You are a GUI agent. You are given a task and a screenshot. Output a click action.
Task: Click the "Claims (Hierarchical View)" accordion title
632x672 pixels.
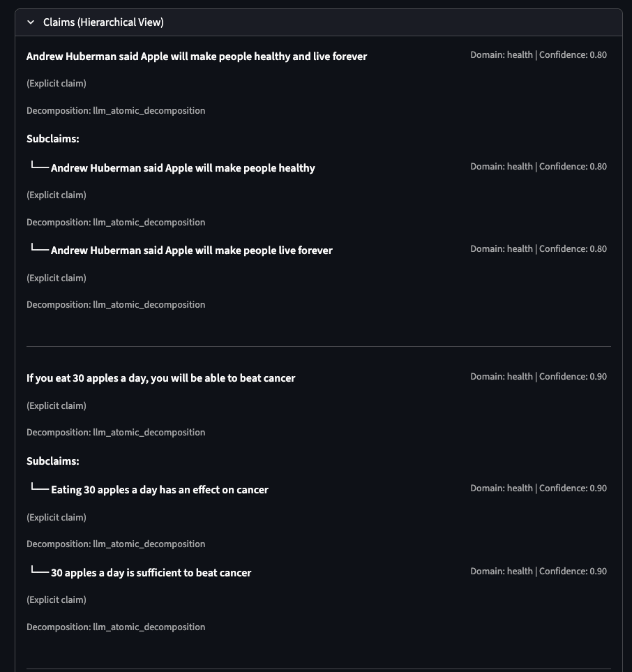[103, 22]
